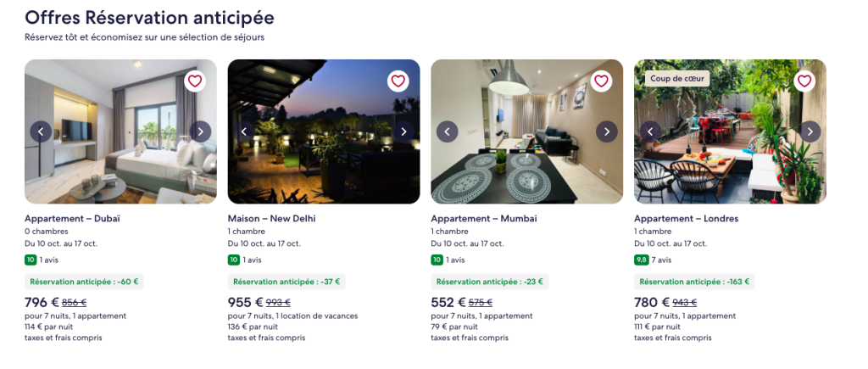The image size is (868, 369).
Task: Show previous photo of Dubaï apartment
Action: click(41, 131)
